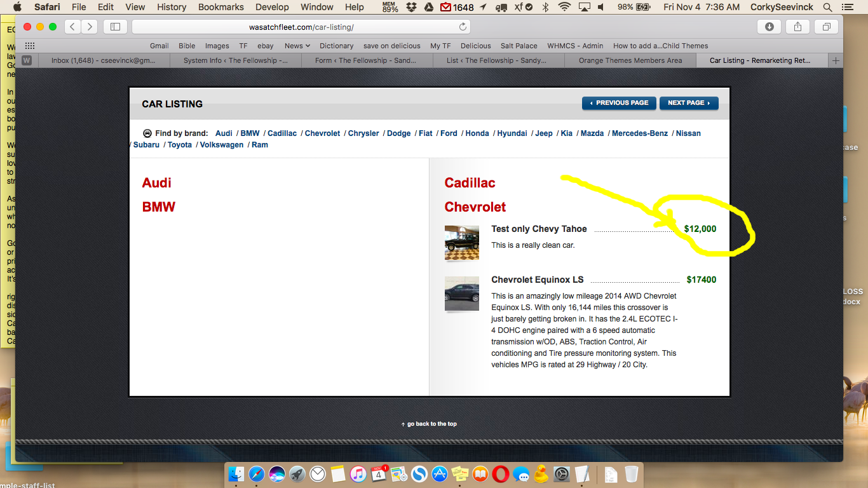The image size is (868, 488).
Task: Open the Bookmarks menu
Action: (x=221, y=7)
